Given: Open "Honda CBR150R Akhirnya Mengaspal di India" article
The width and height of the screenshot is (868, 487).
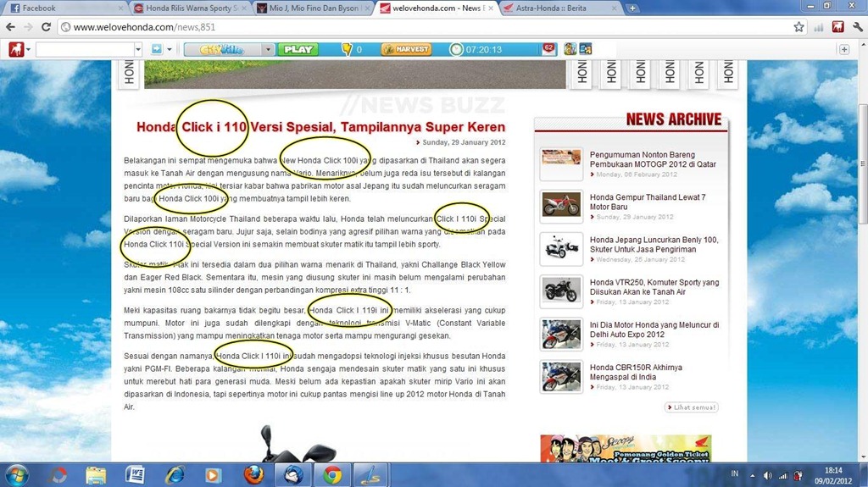Looking at the screenshot, I should 635,373.
